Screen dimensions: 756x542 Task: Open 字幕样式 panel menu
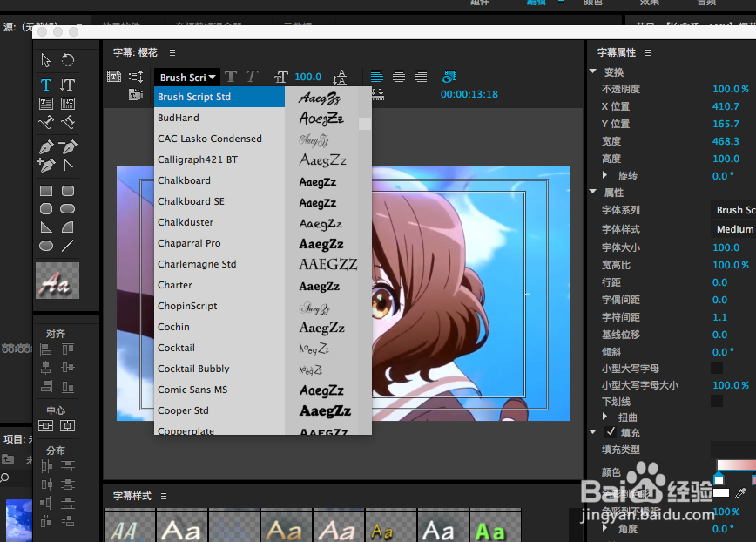[164, 496]
